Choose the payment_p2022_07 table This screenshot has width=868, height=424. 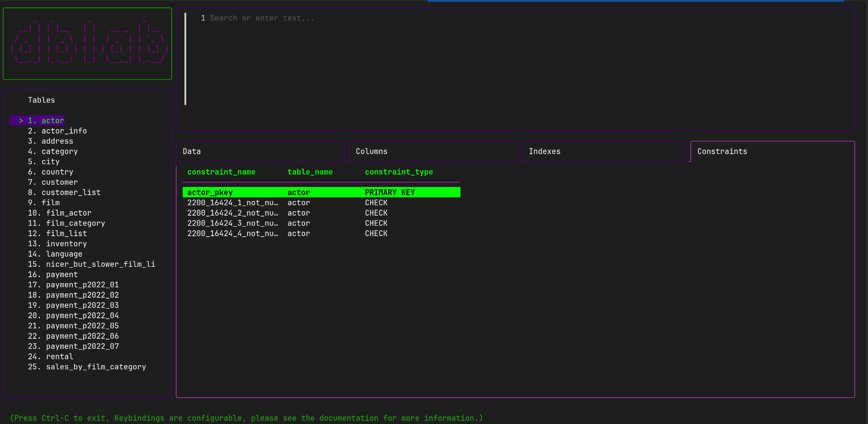(73, 346)
